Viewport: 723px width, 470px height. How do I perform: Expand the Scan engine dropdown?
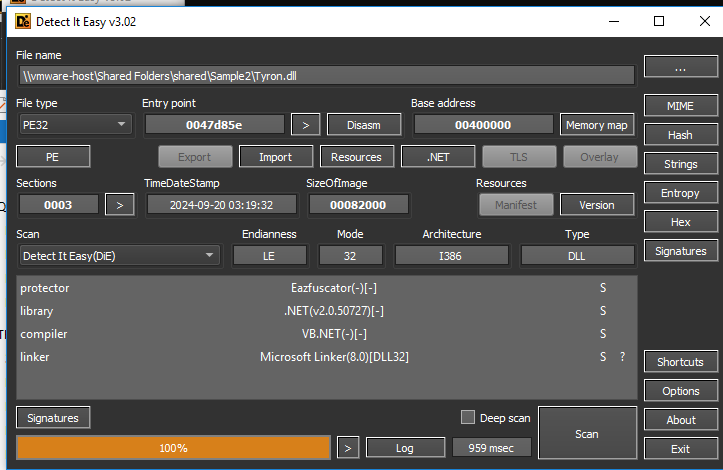119,256
